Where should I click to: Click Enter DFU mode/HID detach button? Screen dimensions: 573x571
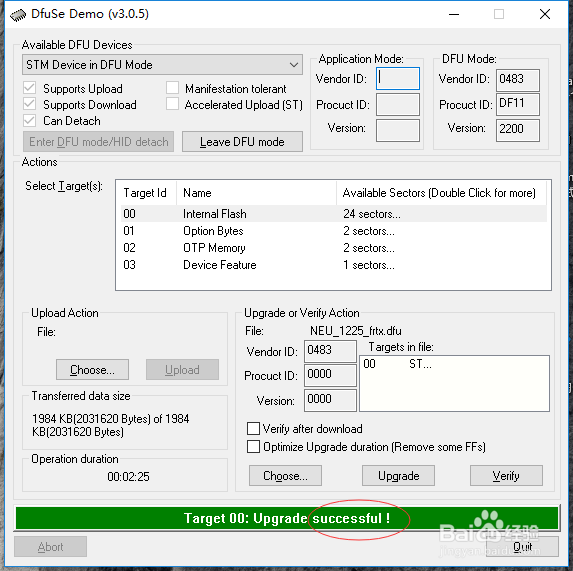98,142
